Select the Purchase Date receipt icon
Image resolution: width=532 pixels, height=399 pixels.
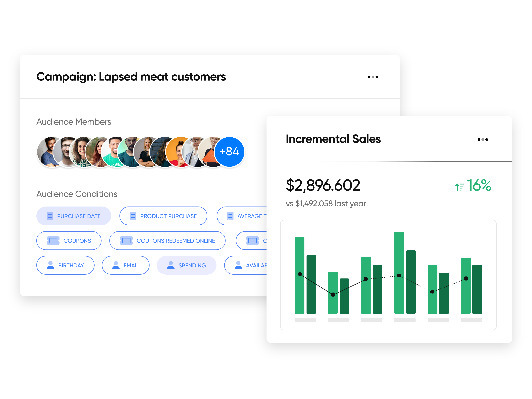point(50,216)
